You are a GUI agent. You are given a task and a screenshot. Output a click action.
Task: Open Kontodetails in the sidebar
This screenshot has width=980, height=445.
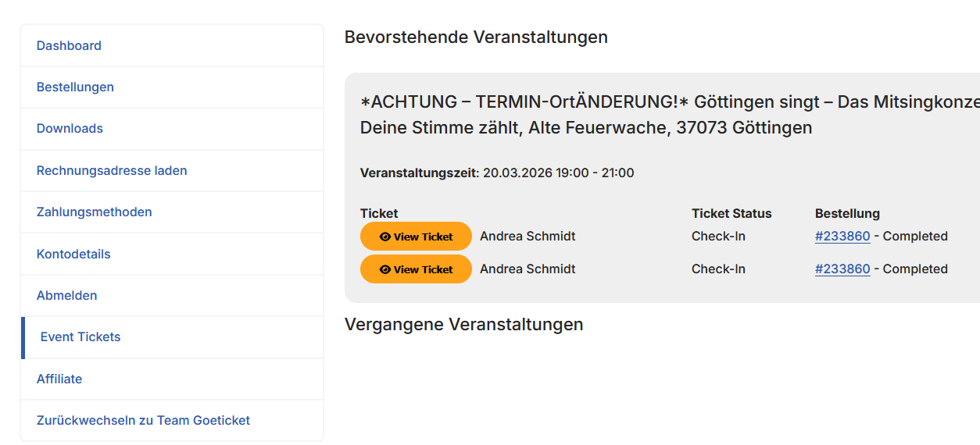73,255
